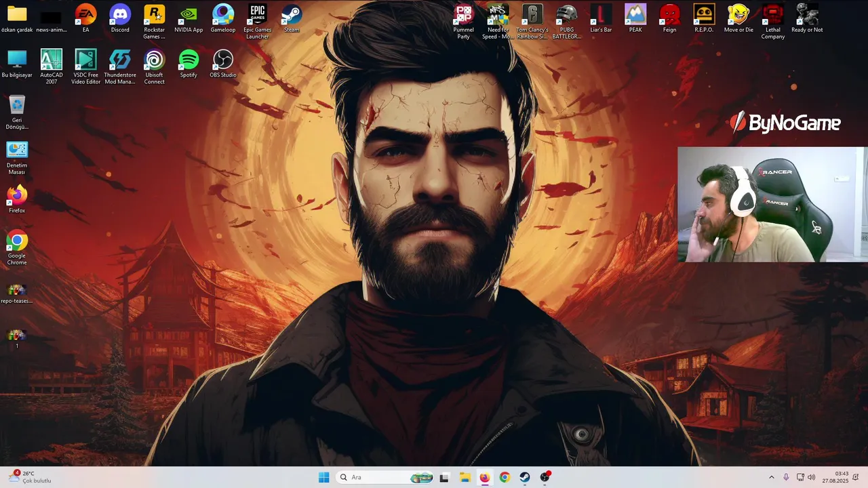This screenshot has width=868, height=488.
Task: Expand the hidden system tray icons
Action: click(771, 477)
